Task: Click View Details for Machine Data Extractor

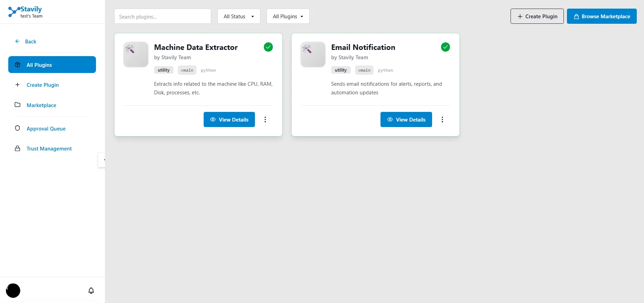Action: click(229, 119)
